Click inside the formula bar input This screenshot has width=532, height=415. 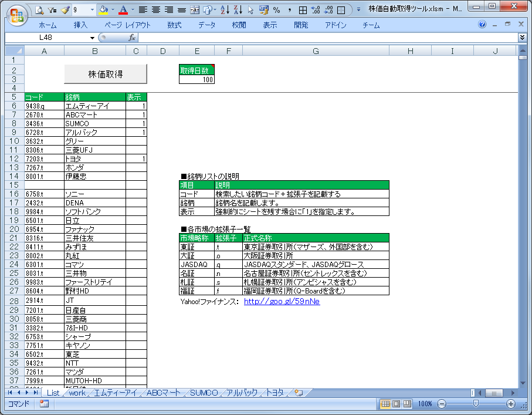coord(328,38)
